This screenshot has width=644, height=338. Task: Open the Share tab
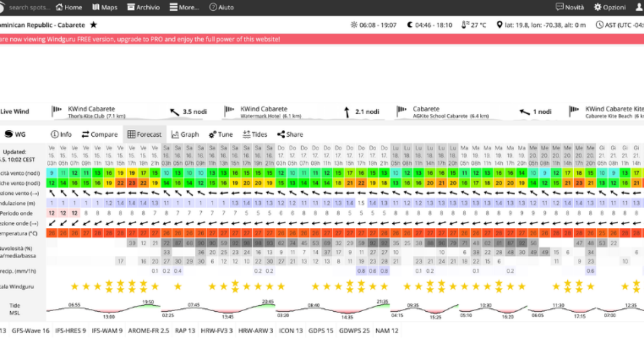point(290,134)
